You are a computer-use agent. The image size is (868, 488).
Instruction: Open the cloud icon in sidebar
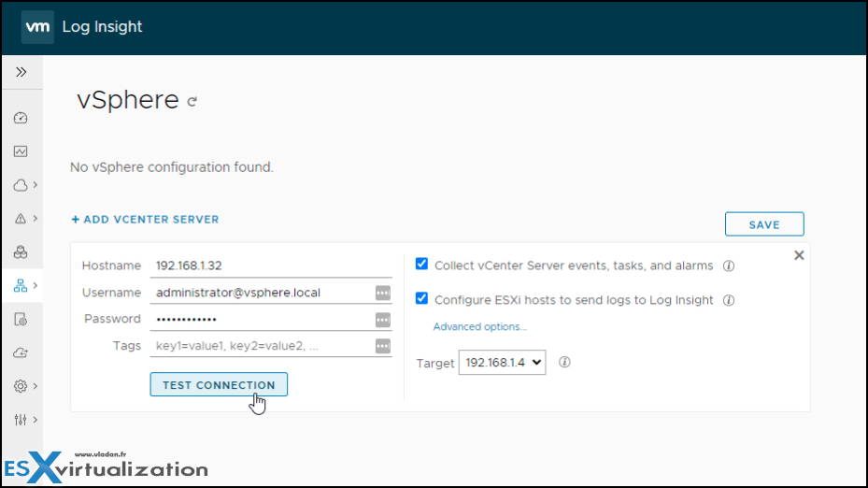(21, 185)
